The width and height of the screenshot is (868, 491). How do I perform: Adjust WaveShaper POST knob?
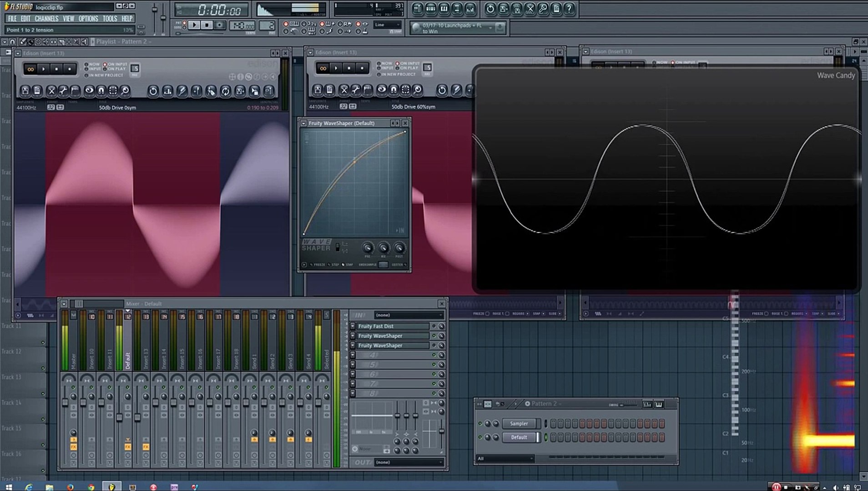click(x=399, y=248)
